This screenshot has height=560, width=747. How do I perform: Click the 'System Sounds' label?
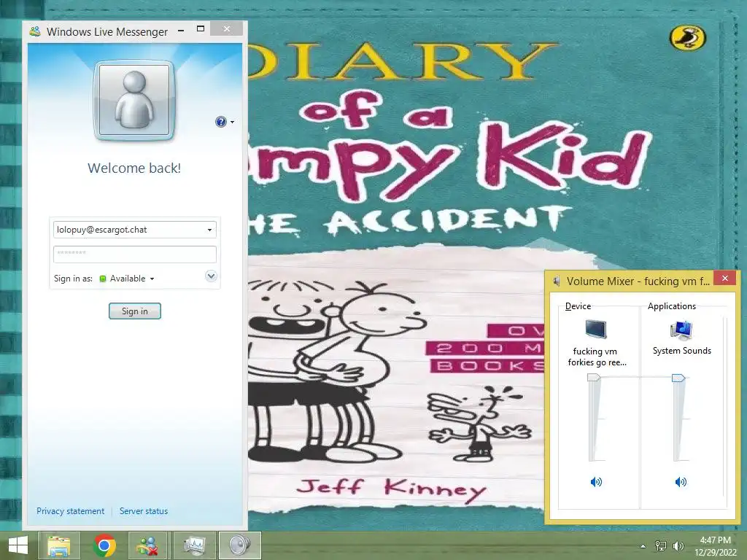pos(682,351)
